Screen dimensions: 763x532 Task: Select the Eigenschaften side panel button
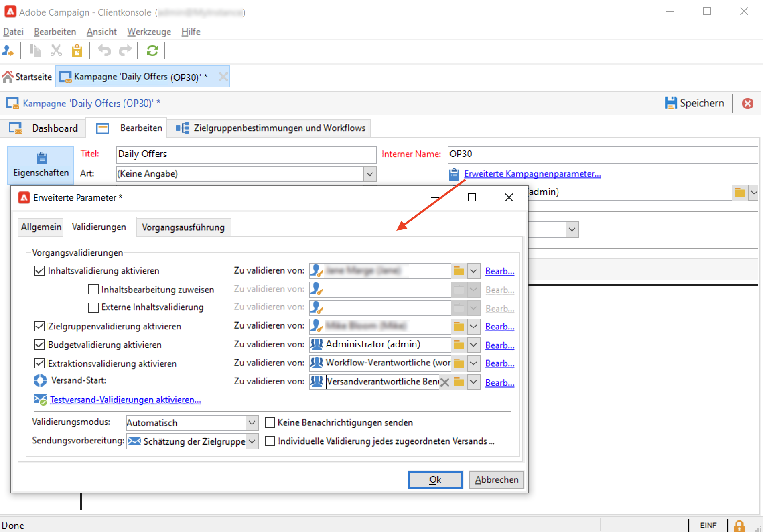41,165
